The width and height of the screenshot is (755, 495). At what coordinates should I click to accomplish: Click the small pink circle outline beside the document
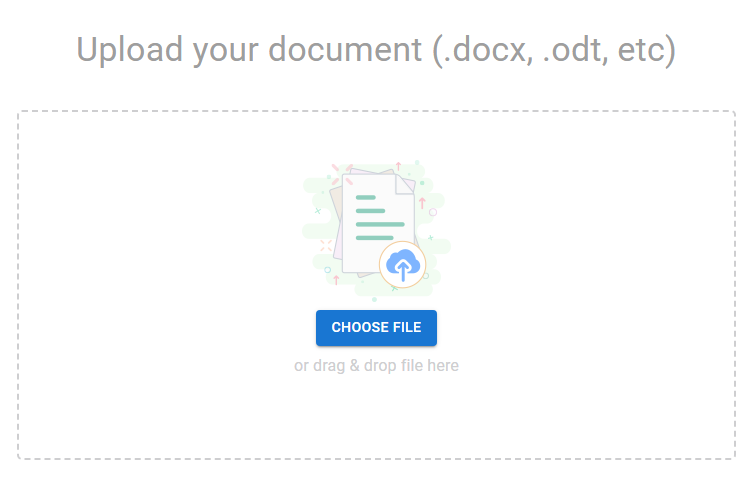tap(433, 212)
